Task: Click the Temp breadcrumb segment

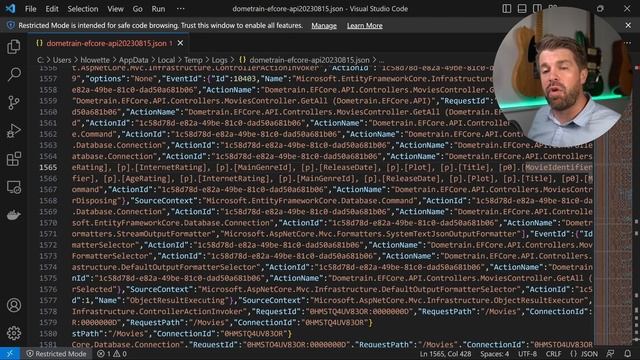Action: tap(193, 60)
